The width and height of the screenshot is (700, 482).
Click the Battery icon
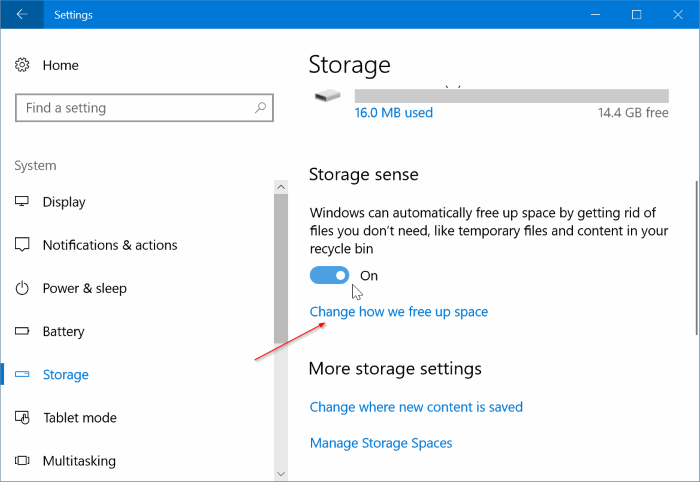pos(22,331)
